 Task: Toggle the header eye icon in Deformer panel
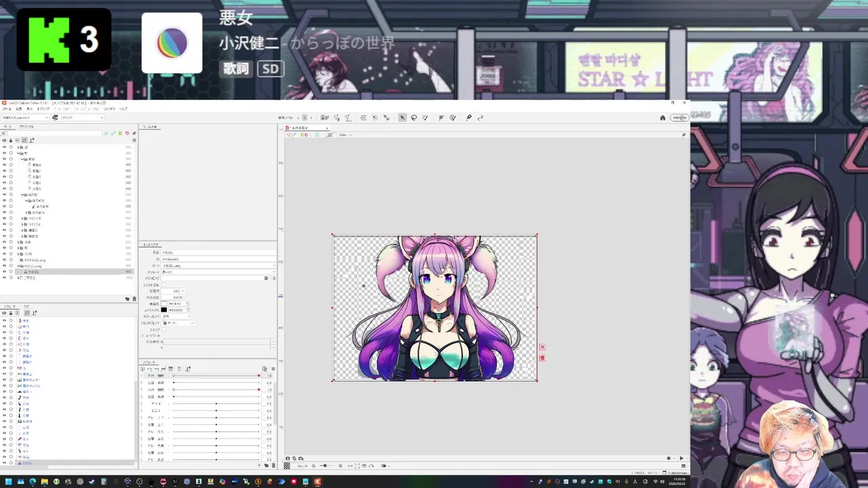point(4,313)
